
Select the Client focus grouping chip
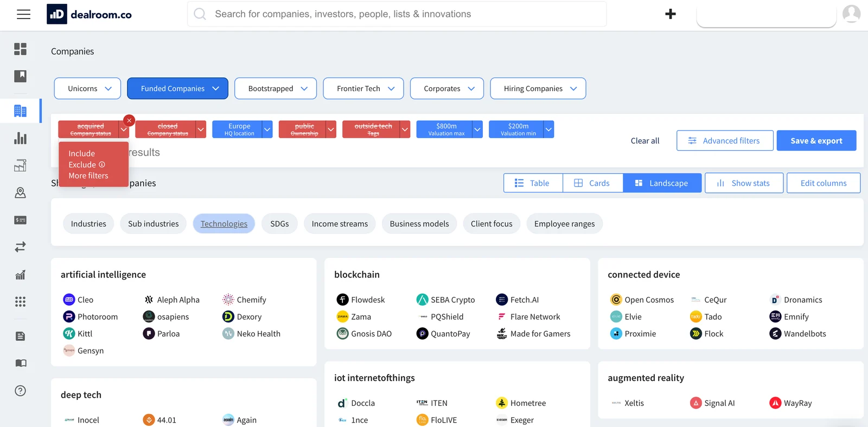(x=492, y=224)
